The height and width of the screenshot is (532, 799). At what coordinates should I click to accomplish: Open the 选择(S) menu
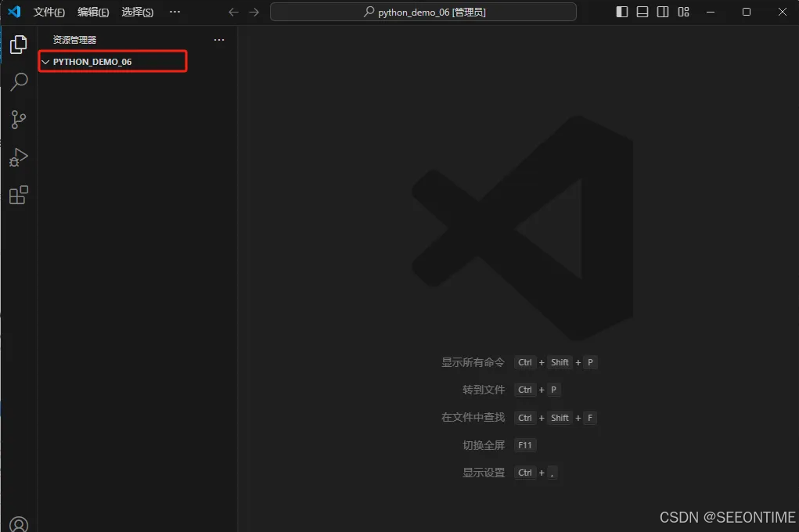tap(138, 13)
